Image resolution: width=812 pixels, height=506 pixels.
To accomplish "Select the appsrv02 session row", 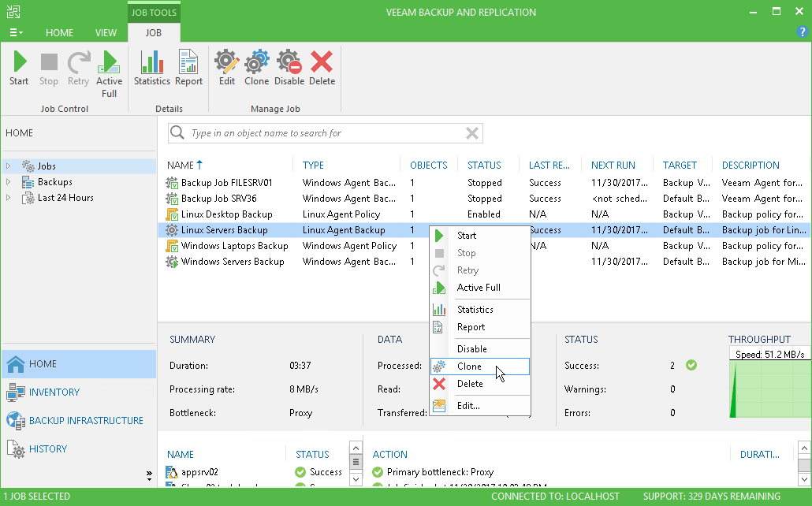I will click(x=254, y=472).
